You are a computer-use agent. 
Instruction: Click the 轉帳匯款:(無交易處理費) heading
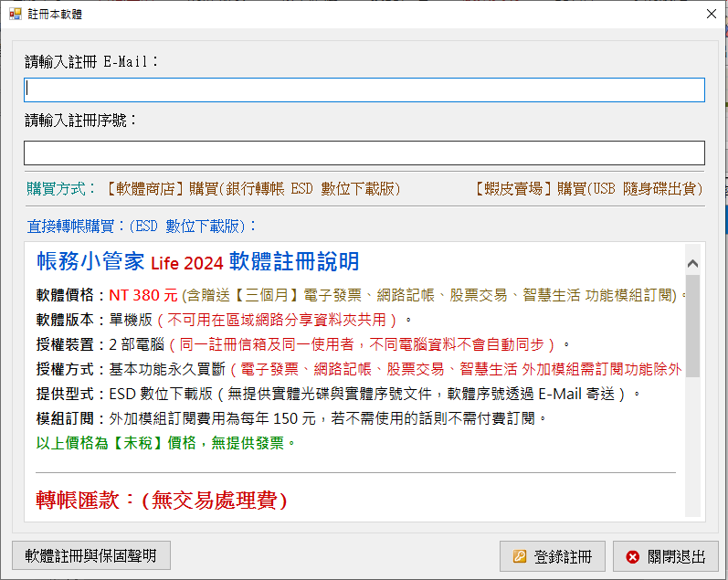pos(162,501)
